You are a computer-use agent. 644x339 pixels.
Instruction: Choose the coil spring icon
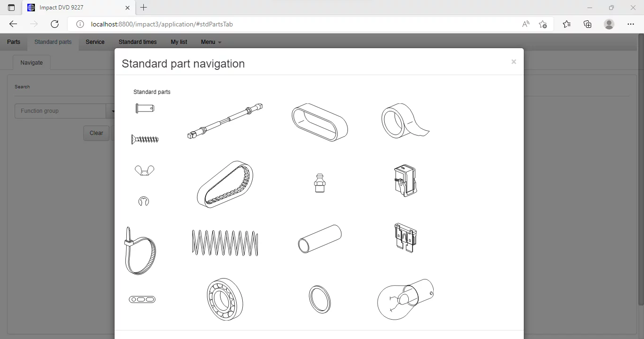225,243
